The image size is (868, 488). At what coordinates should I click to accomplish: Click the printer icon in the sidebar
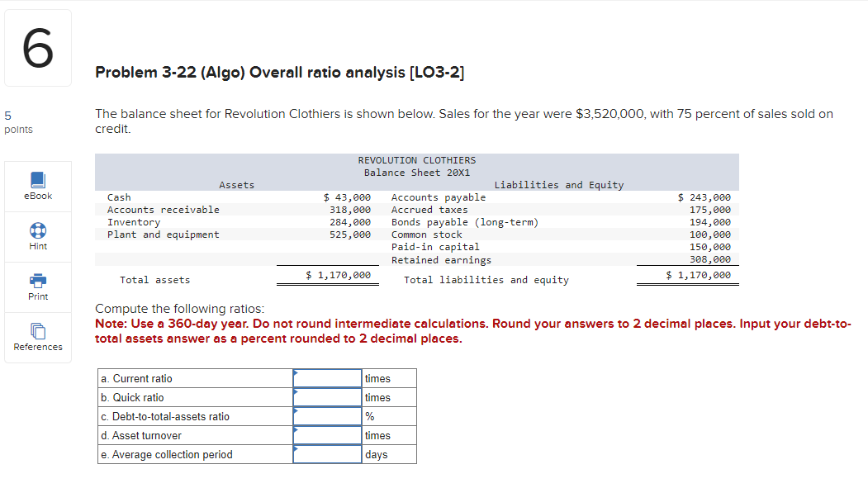(37, 279)
